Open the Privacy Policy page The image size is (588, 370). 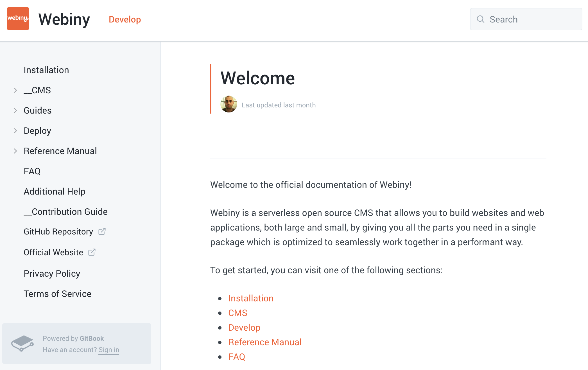tap(52, 274)
